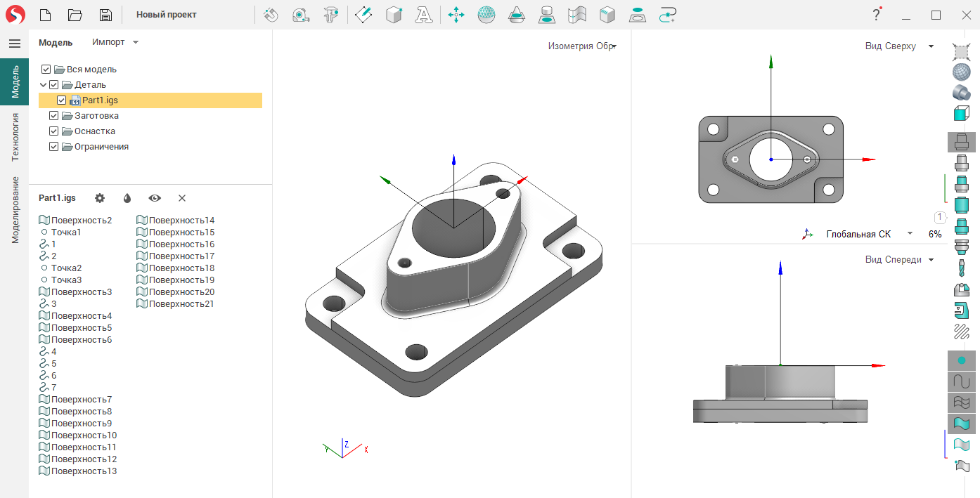Toggle the Заготовка folder checkbox
The width and height of the screenshot is (980, 498).
pos(54,116)
